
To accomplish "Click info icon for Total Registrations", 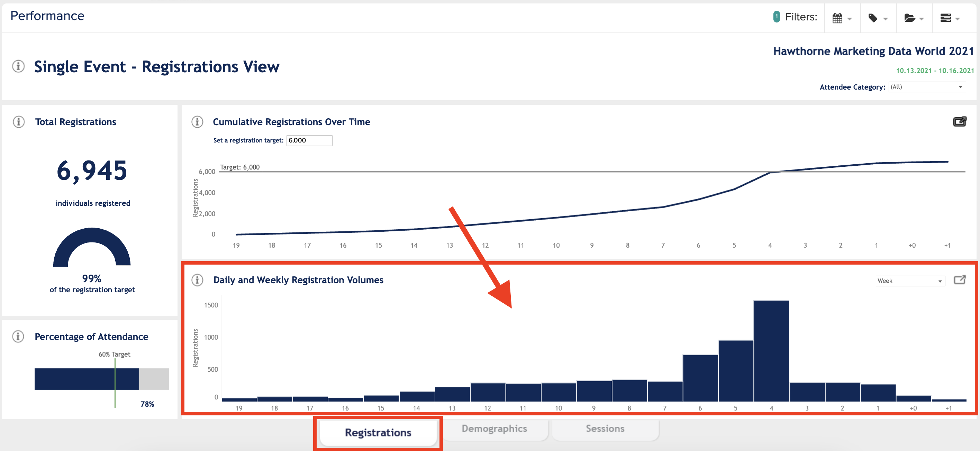I will point(19,122).
